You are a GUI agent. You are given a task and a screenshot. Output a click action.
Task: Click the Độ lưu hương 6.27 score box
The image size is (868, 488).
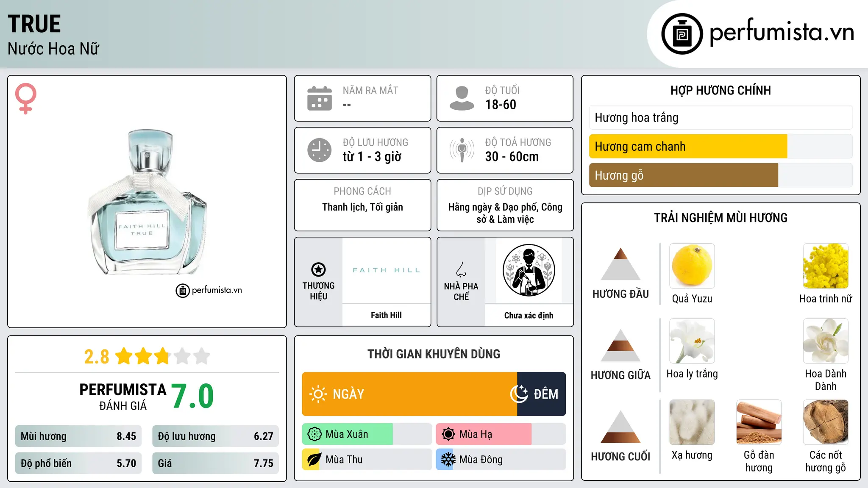click(215, 436)
